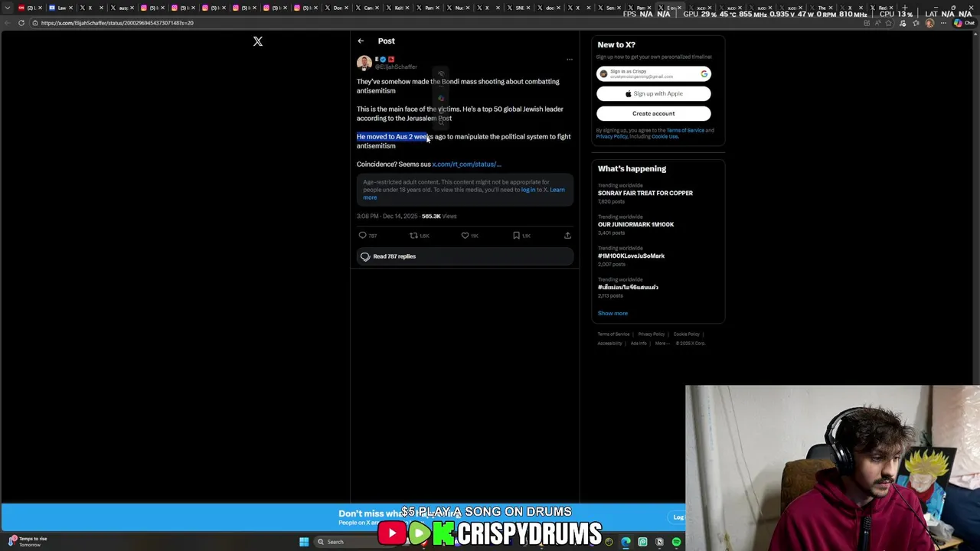The width and height of the screenshot is (980, 551).
Task: Switch to the 'Law' browser tab
Action: [63, 8]
